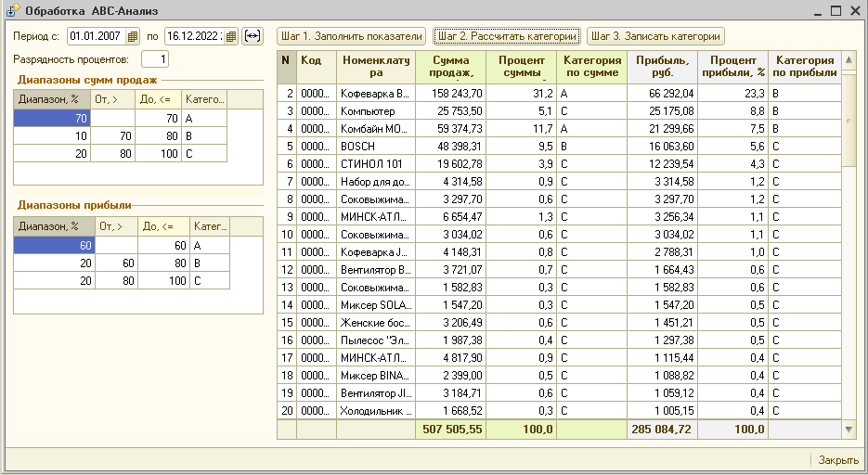868x475 pixels.
Task: Click profit percent 23,3 cell
Action: [733, 94]
